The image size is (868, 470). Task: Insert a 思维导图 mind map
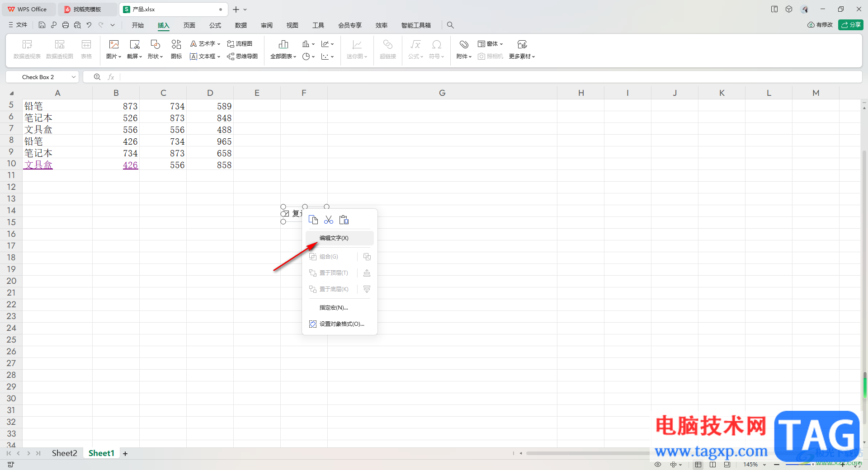coord(242,56)
